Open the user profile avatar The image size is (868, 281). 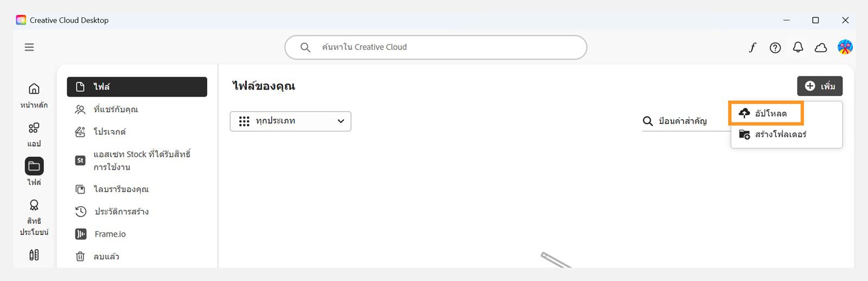(845, 47)
